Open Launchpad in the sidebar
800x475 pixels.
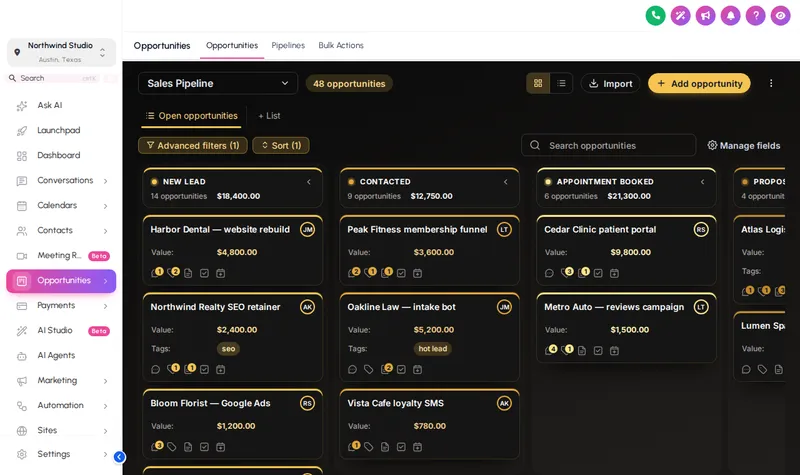coord(61,131)
